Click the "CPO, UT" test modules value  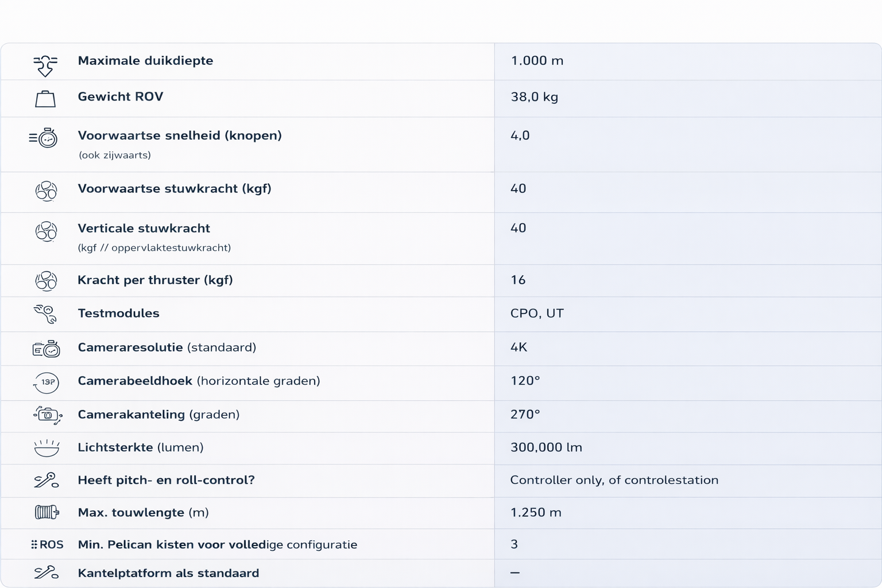click(537, 314)
